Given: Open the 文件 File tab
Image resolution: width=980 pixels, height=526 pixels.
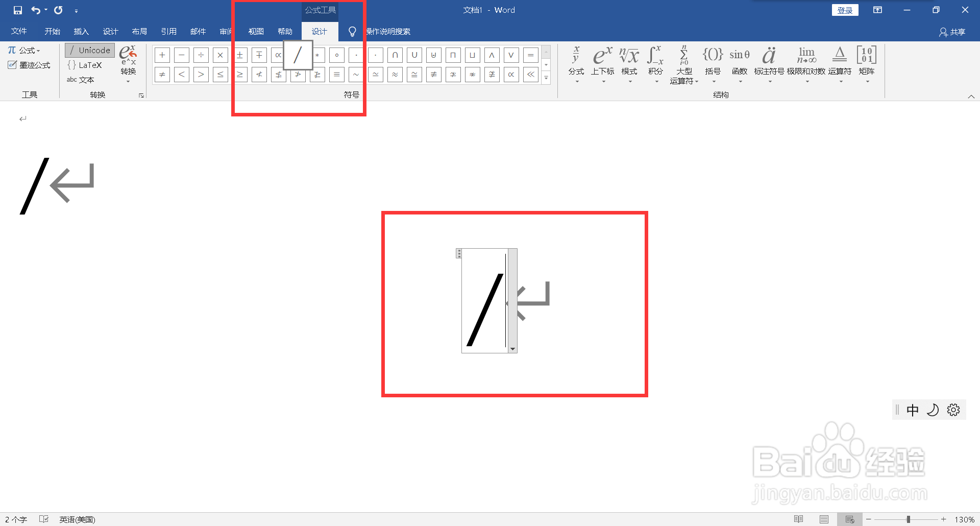Looking at the screenshot, I should click(19, 32).
